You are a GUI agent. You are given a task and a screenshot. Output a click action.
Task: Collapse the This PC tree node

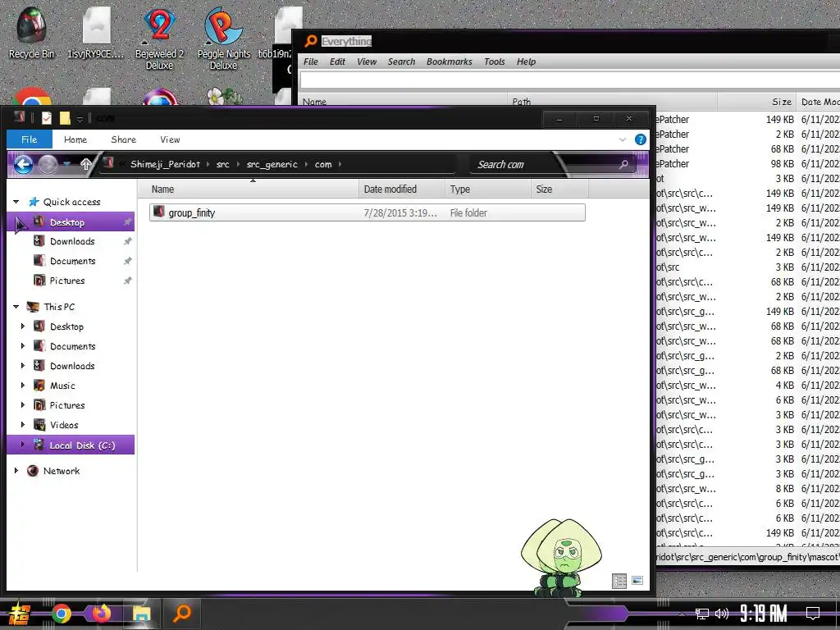coord(16,307)
